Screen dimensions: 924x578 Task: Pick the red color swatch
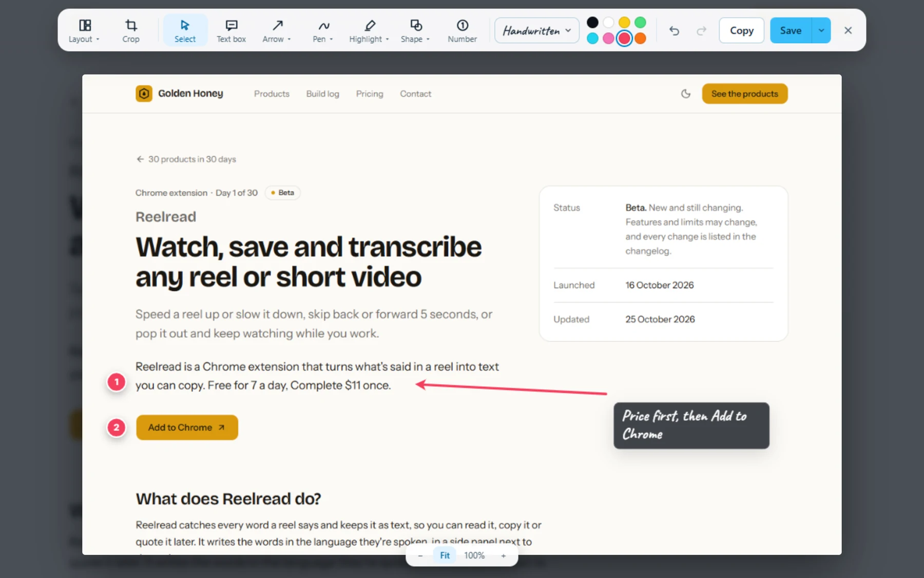click(x=624, y=38)
